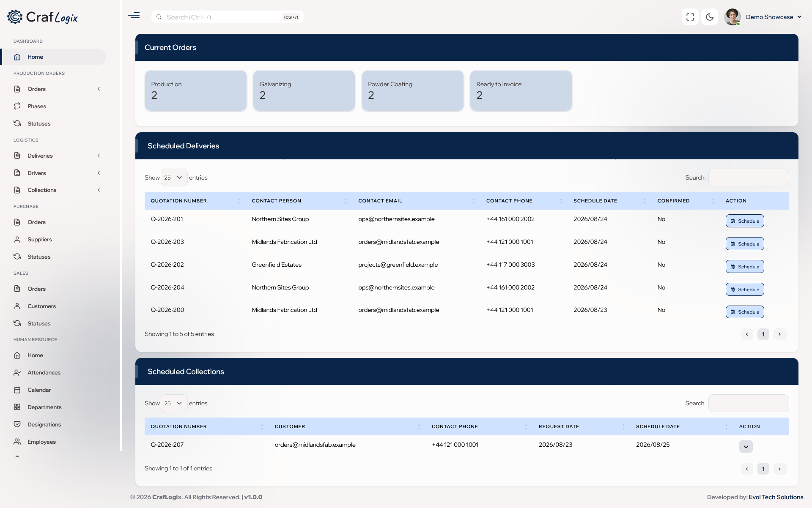
Task: Click Schedule button for Q-2026-204
Action: coord(745,290)
